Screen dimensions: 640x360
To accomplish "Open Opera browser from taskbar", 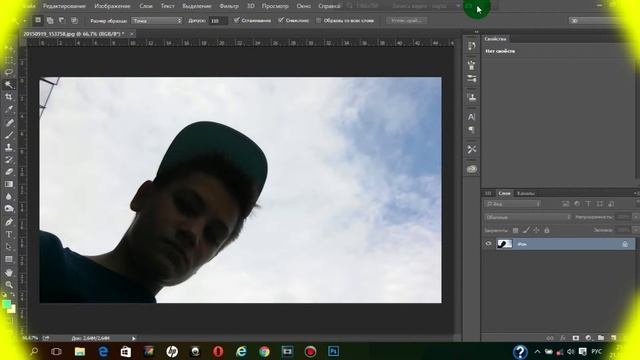I will [218, 351].
